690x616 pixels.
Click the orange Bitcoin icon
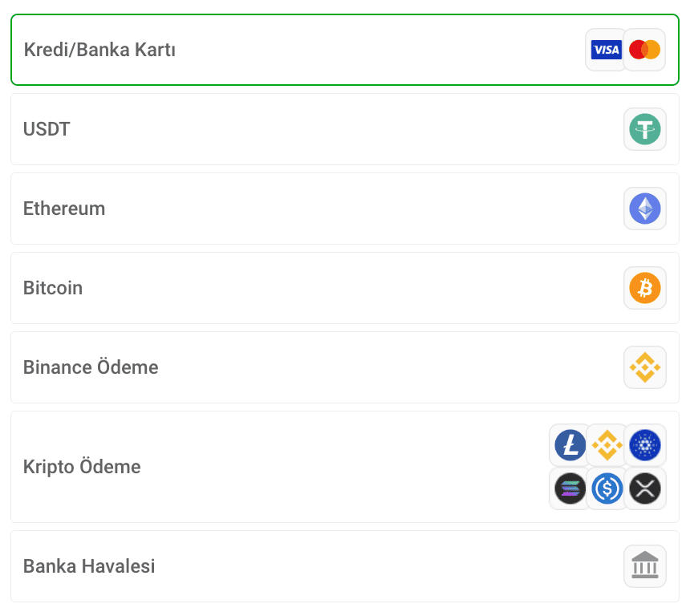click(645, 288)
